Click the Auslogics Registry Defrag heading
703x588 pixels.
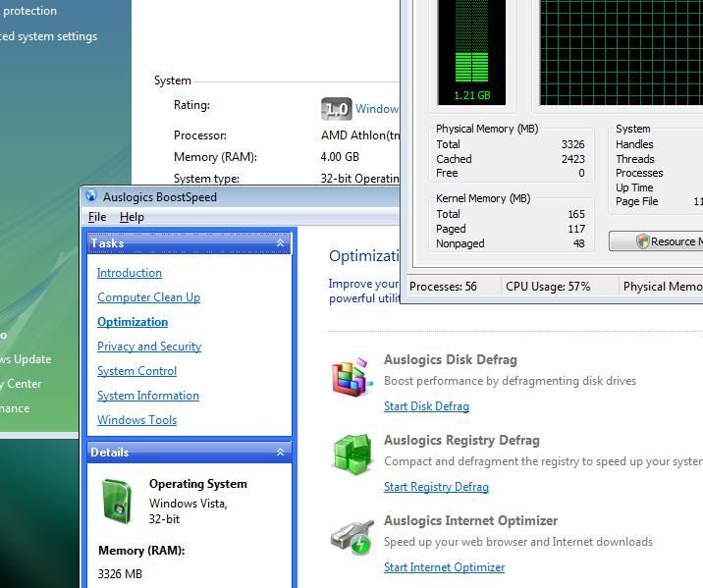coord(461,440)
